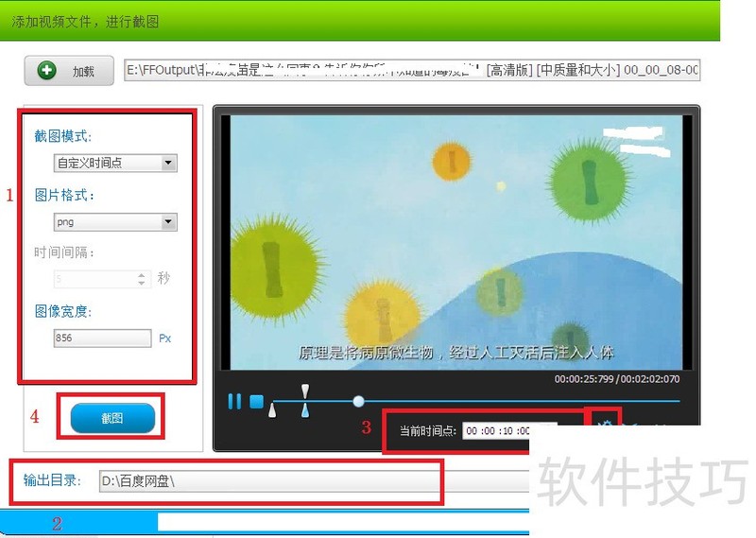Click the green plus load button
Image resolution: width=756 pixels, height=538 pixels.
[x=69, y=71]
